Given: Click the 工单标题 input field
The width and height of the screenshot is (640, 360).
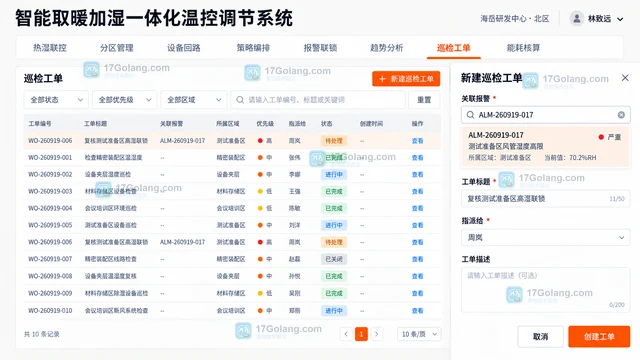Looking at the screenshot, I should [x=546, y=199].
